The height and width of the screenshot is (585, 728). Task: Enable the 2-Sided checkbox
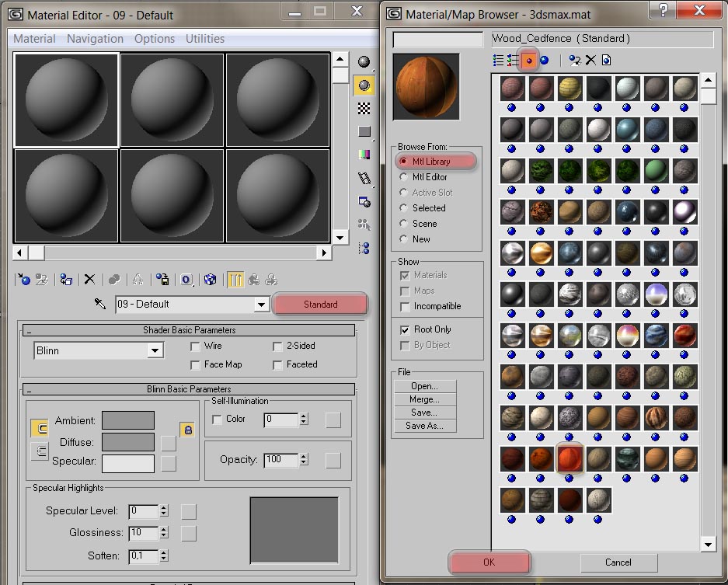(x=277, y=346)
